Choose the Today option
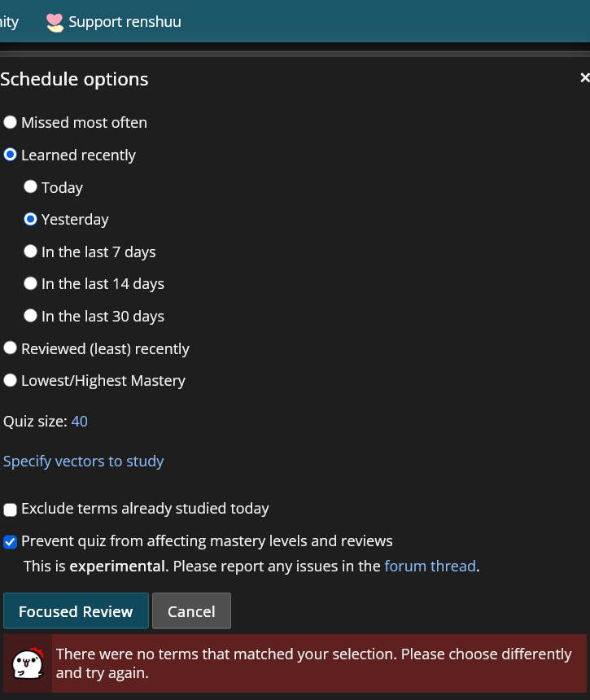The height and width of the screenshot is (700, 590). pyautogui.click(x=30, y=187)
